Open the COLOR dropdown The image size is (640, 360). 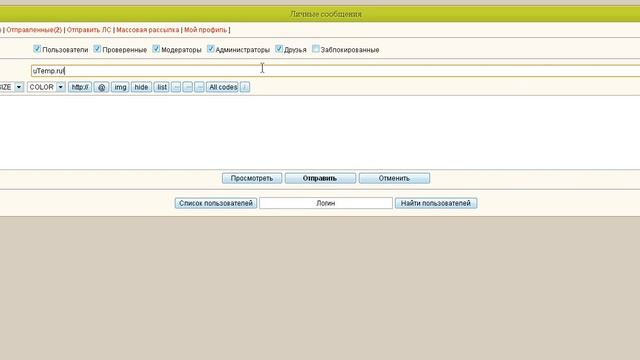click(46, 87)
